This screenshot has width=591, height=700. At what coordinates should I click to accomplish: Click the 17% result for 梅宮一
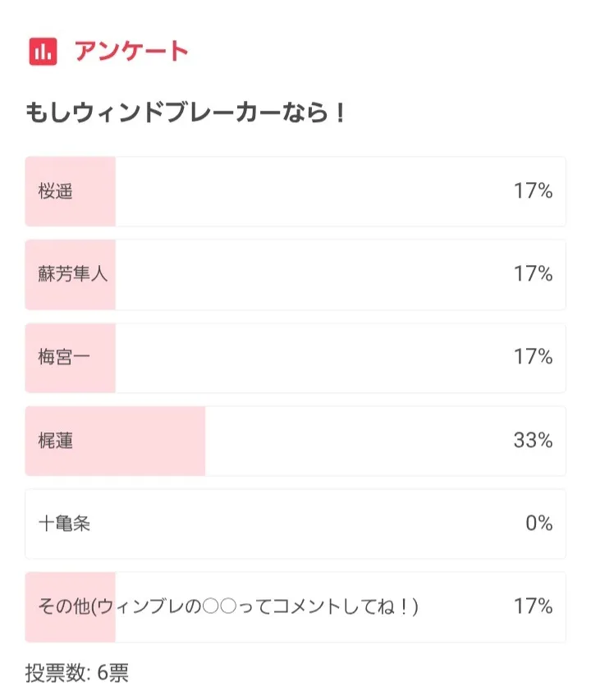[533, 358]
